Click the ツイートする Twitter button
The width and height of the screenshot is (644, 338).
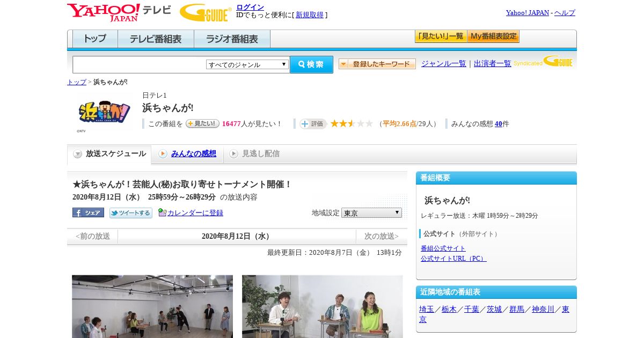[131, 213]
